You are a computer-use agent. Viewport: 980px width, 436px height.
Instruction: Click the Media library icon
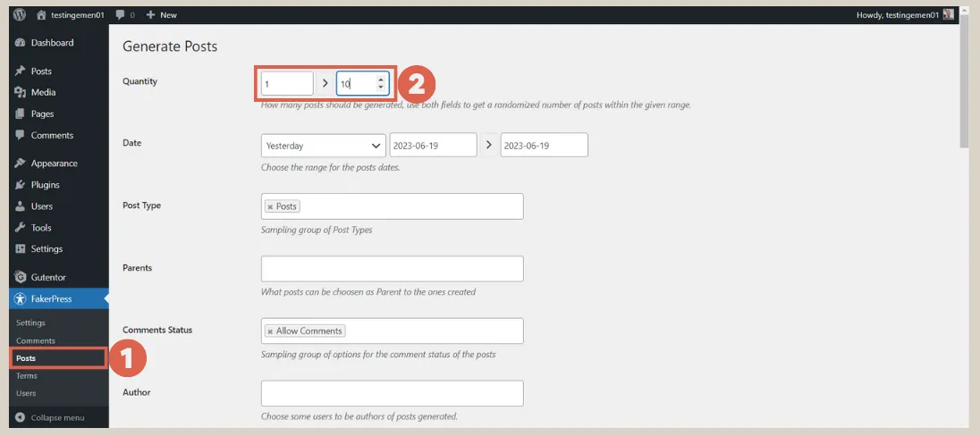20,92
